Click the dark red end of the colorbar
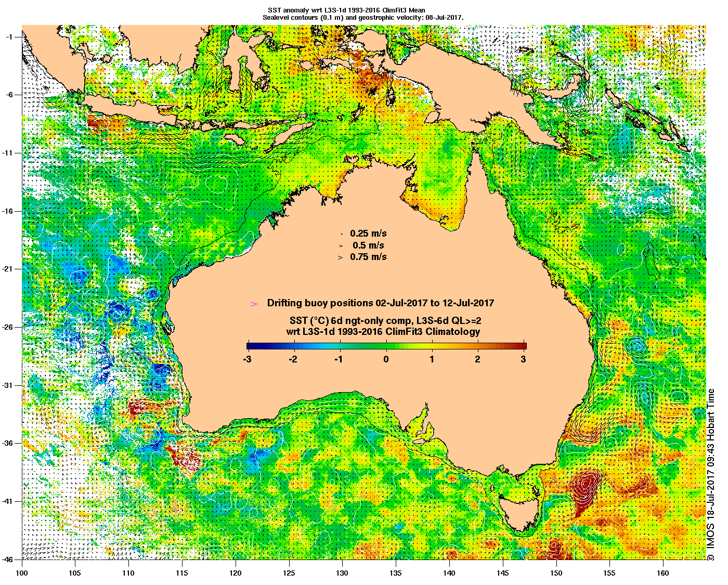 522,346
